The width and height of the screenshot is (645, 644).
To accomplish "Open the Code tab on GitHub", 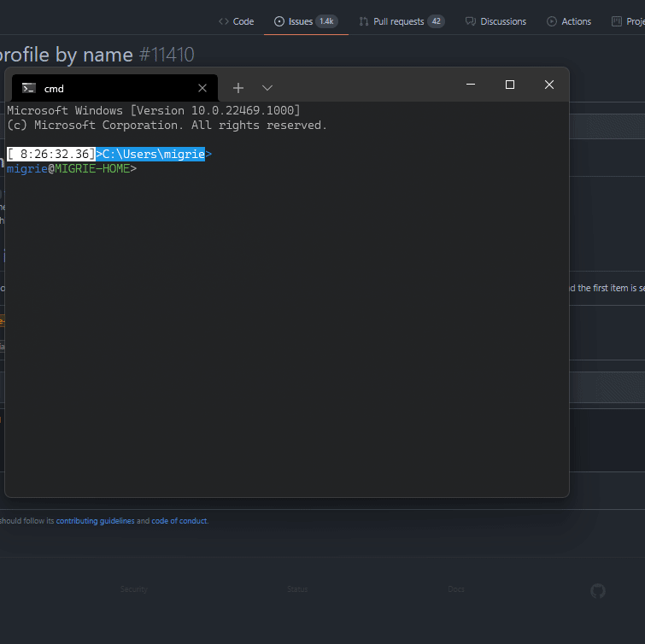I will tap(236, 21).
